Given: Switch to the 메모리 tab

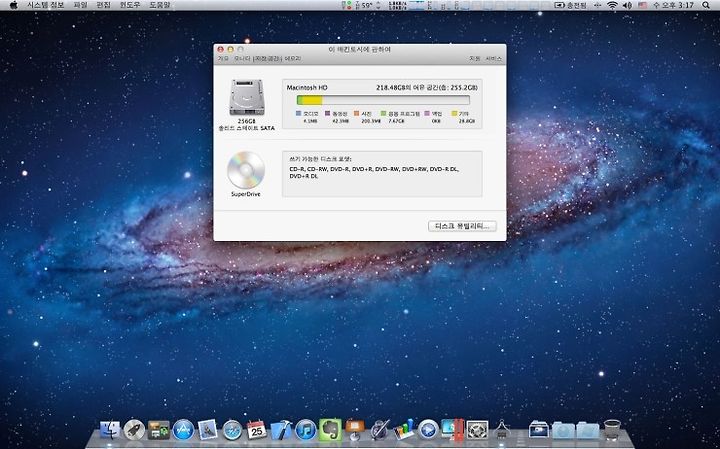Looking at the screenshot, I should point(292,59).
